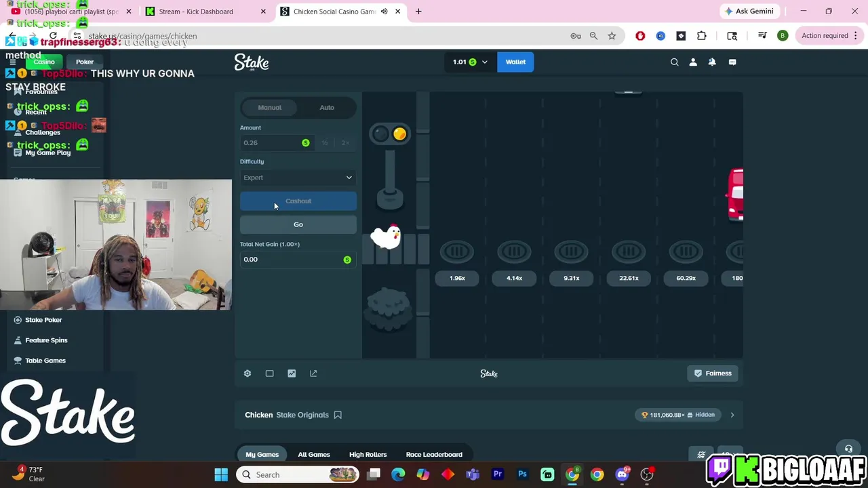Image resolution: width=868 pixels, height=488 pixels.
Task: Open Stake Originals link
Action: click(302, 415)
